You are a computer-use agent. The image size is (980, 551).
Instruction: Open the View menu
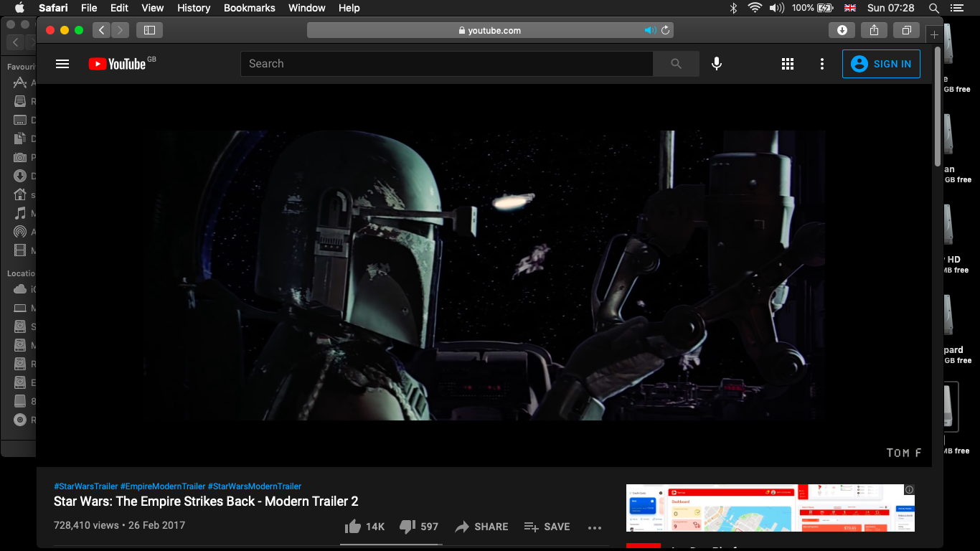[x=153, y=8]
